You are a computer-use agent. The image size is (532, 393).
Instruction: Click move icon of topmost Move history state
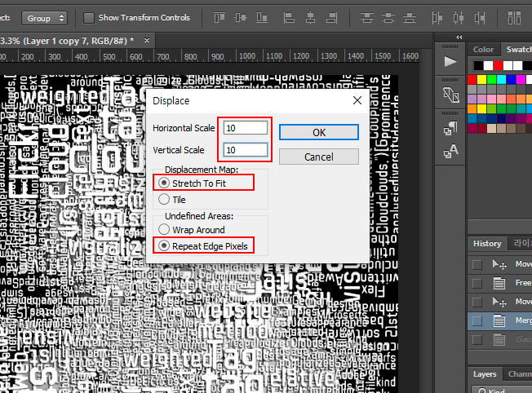pyautogui.click(x=499, y=264)
